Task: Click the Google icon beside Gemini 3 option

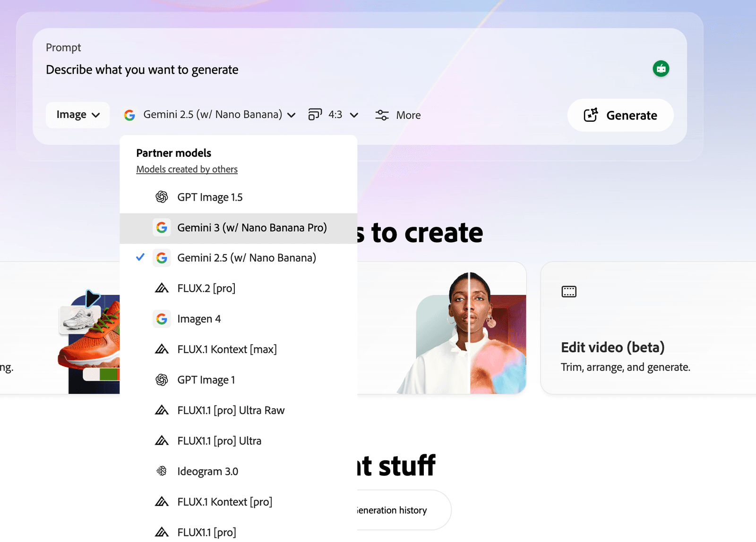Action: [162, 228]
